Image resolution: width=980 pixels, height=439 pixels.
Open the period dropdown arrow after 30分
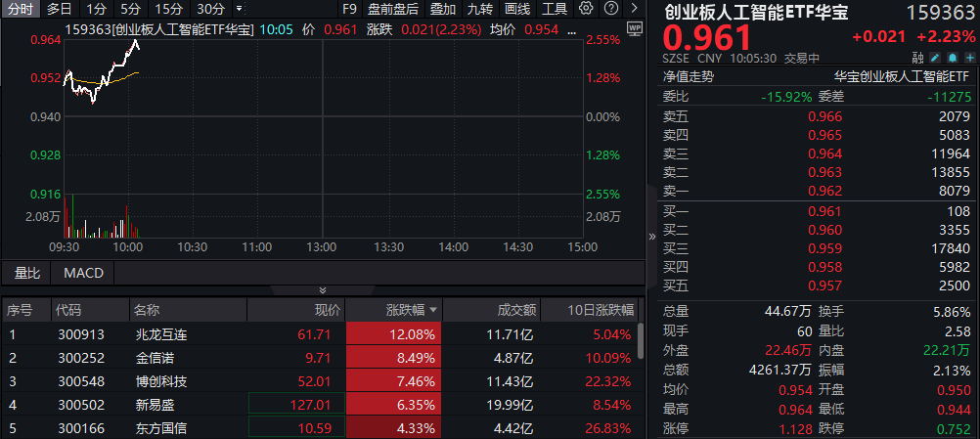coord(239,9)
